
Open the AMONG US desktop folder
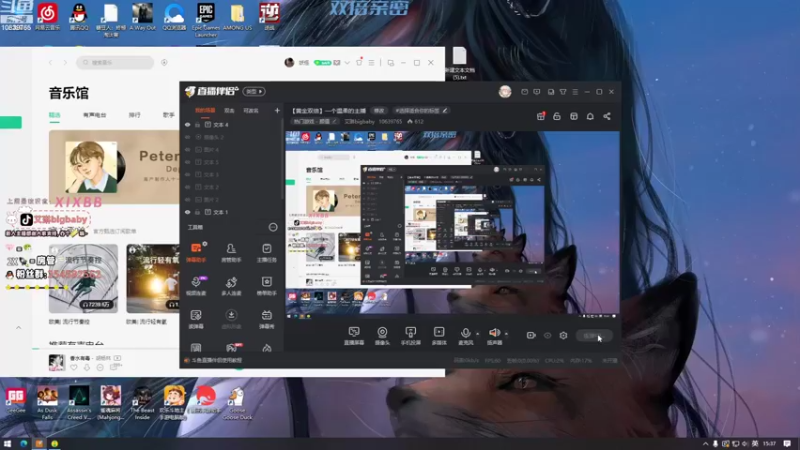tap(237, 17)
